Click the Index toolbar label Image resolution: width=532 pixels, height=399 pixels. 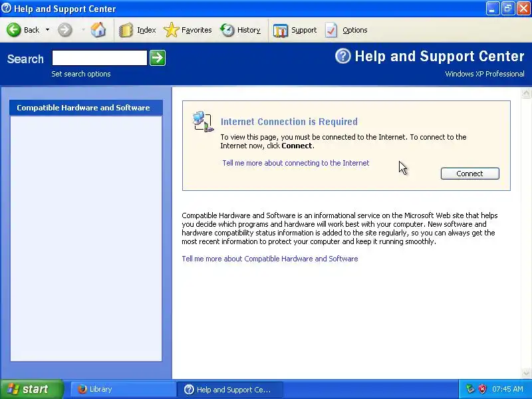point(146,30)
